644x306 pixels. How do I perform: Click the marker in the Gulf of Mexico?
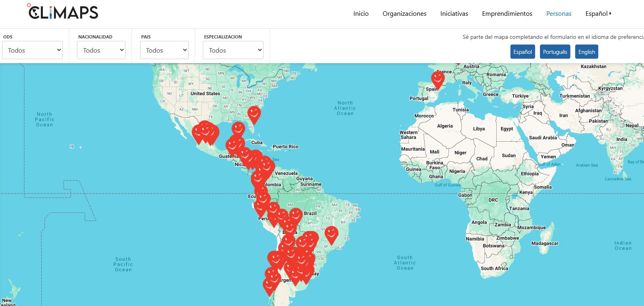238,130
